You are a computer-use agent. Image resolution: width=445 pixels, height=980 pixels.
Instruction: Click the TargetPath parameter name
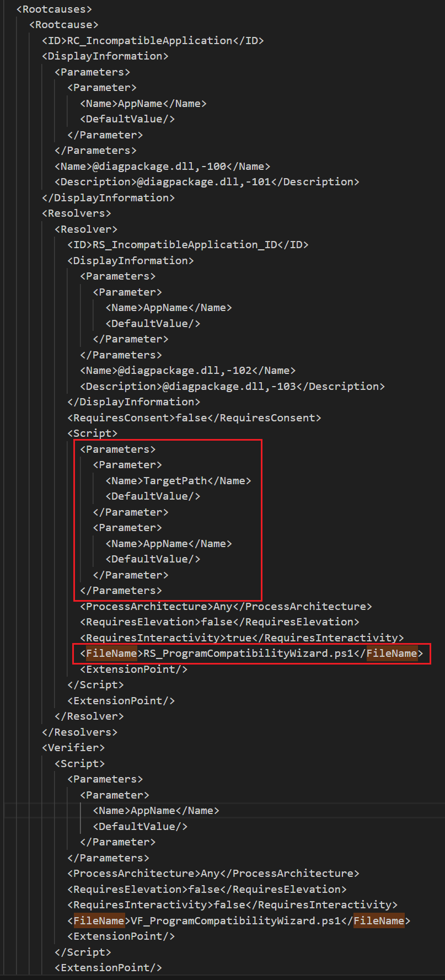175,481
